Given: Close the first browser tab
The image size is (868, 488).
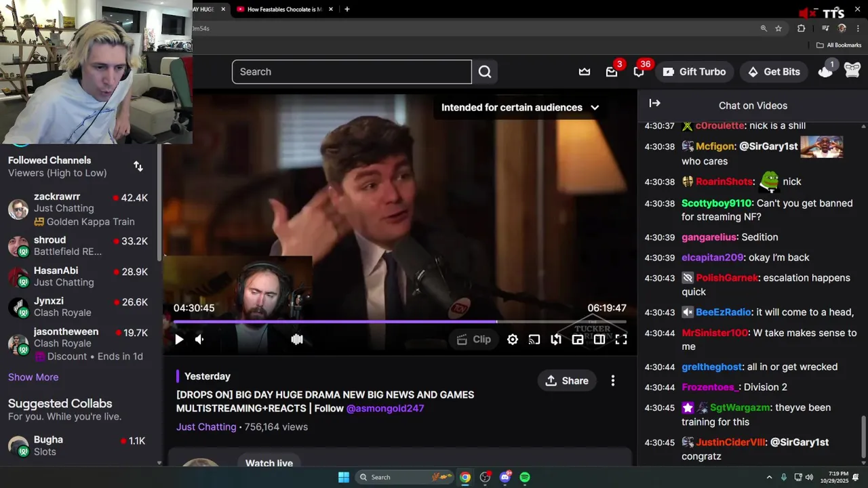Looking at the screenshot, I should [x=222, y=9].
